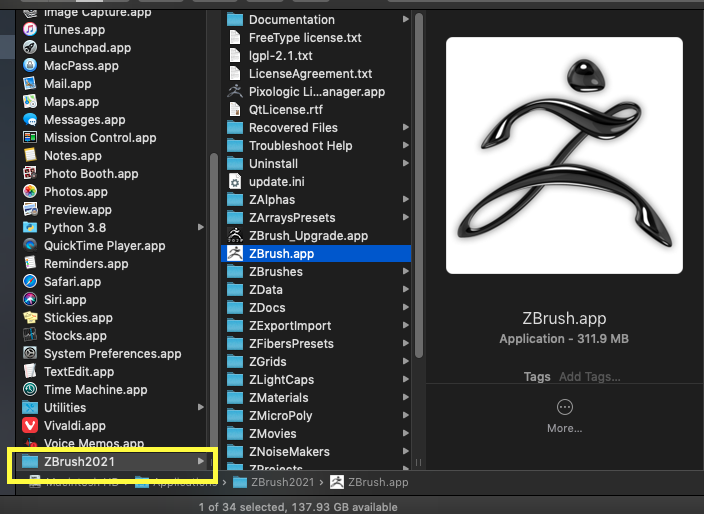Select the iTunes.app icon
The height and width of the screenshot is (514, 704).
tap(30, 30)
